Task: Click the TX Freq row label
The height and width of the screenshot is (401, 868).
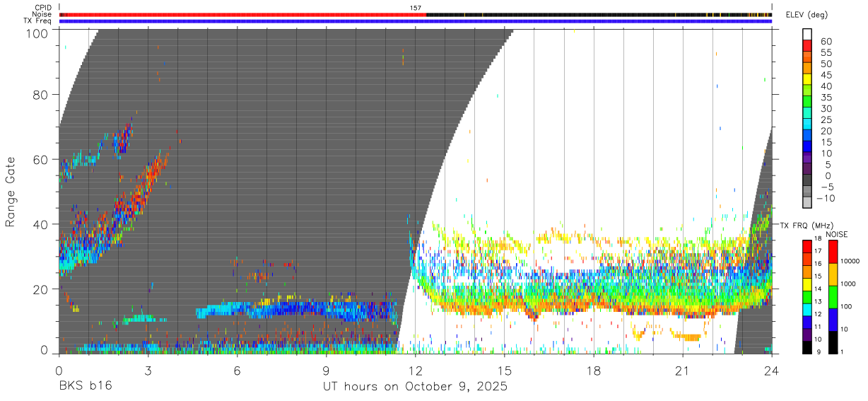Action: point(39,21)
